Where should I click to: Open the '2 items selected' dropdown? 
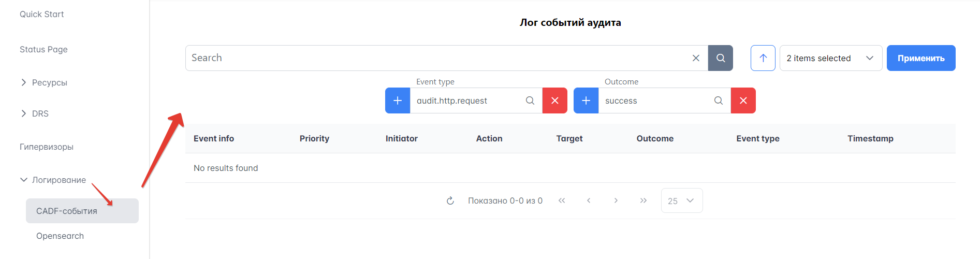pos(830,58)
